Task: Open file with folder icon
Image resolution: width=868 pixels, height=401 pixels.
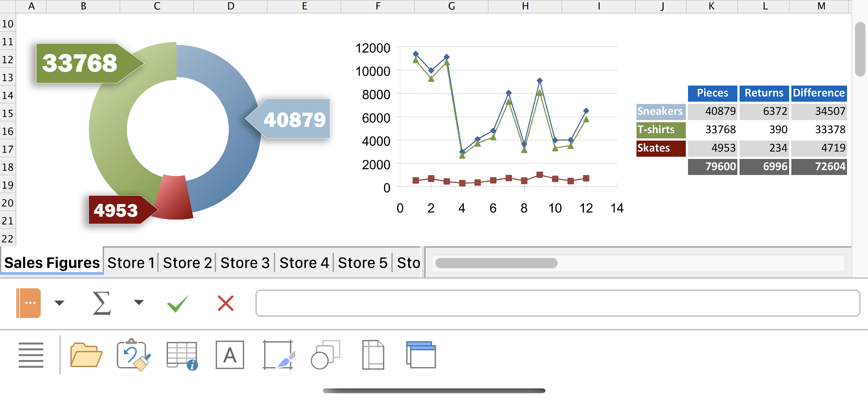Action: (x=86, y=355)
